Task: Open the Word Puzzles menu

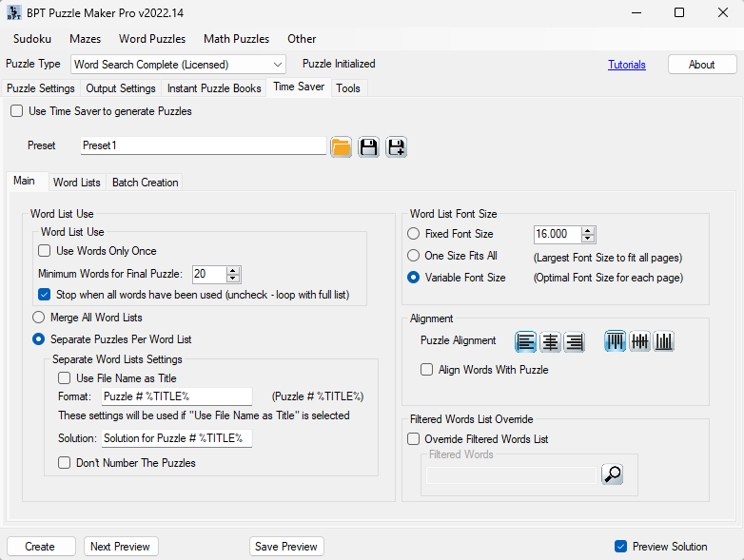Action: (x=152, y=39)
